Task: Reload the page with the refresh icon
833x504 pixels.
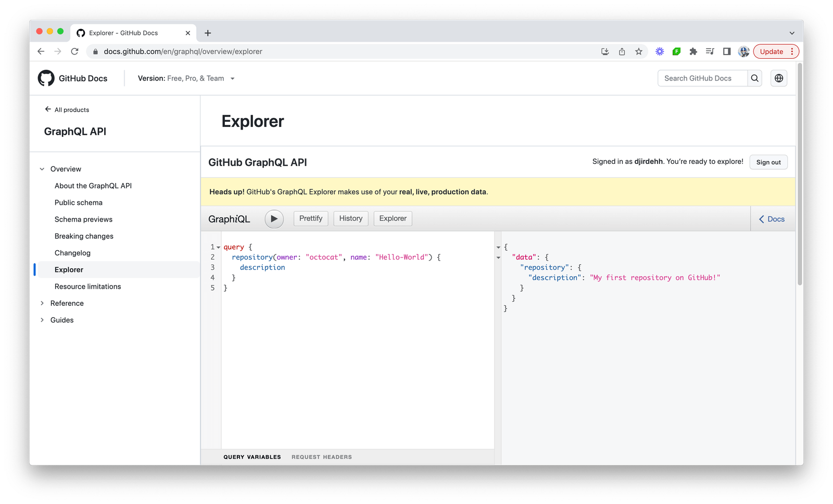Action: point(75,51)
